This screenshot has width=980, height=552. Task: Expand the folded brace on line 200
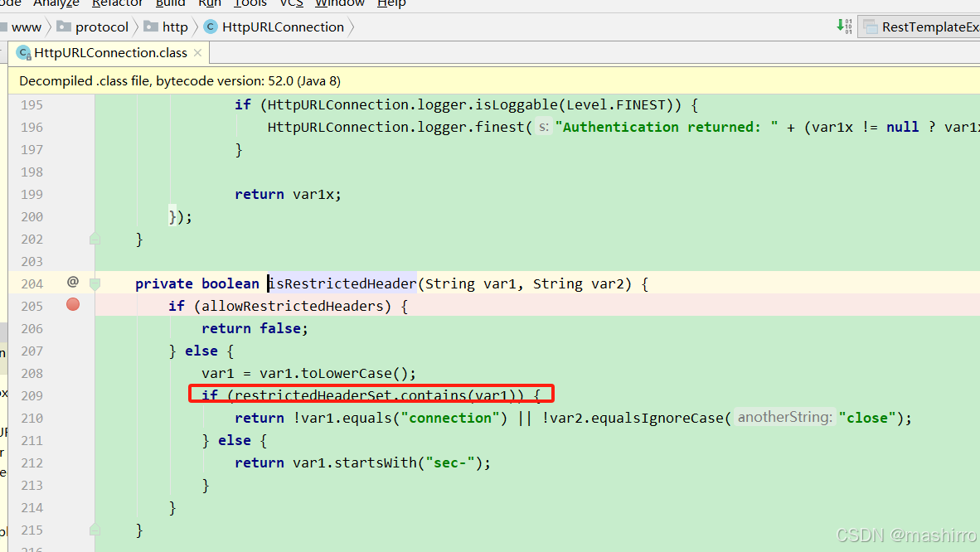point(173,217)
